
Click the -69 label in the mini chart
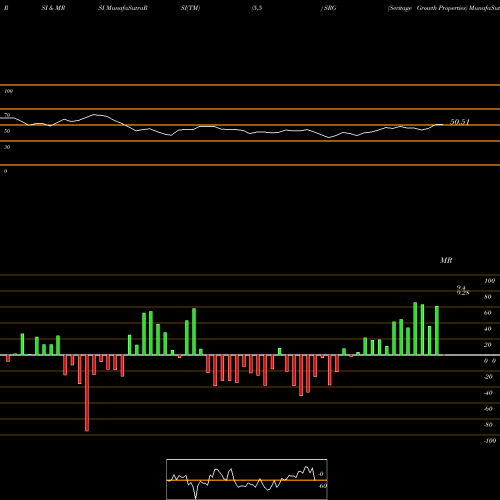point(322,486)
